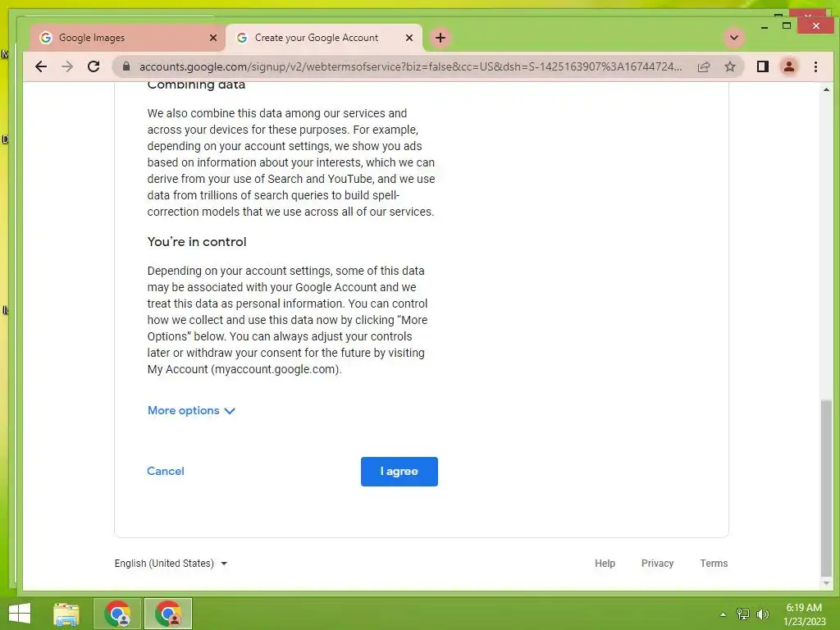Open the Help link
This screenshot has height=630, width=840.
[605, 563]
